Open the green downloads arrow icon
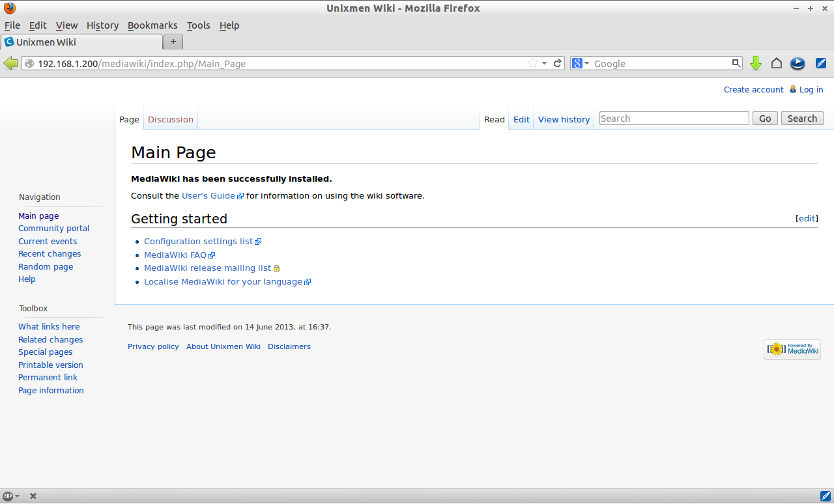 tap(756, 63)
